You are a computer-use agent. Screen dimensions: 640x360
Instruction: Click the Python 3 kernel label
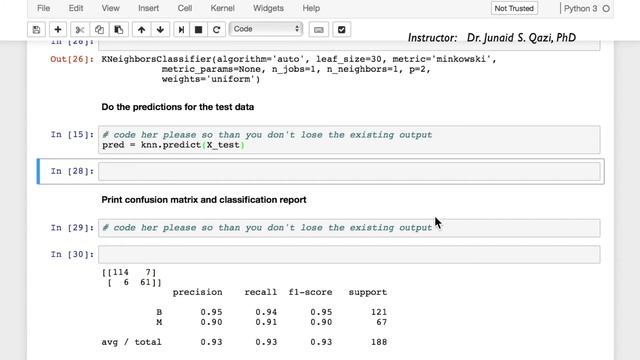(580, 8)
